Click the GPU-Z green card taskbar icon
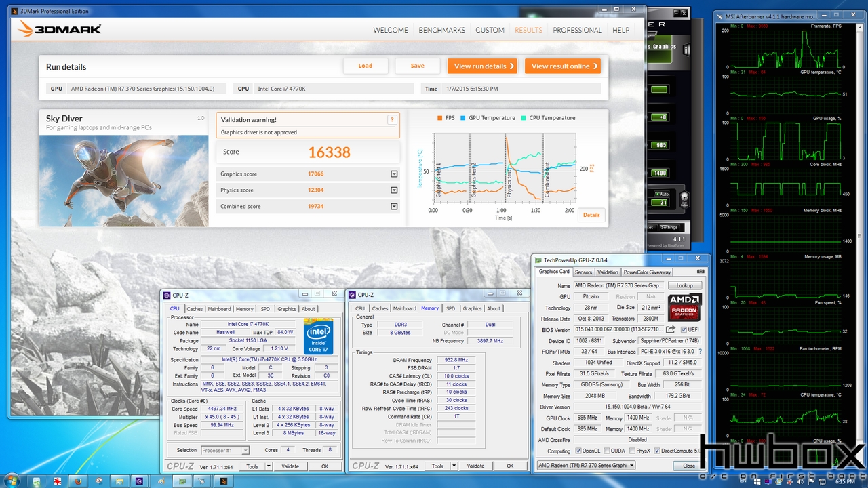Screen dimensions: 868x488 click(x=181, y=481)
